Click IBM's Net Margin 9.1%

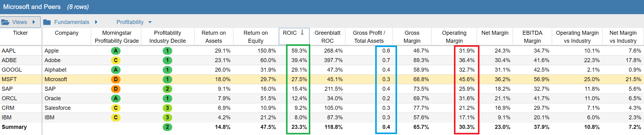point(504,117)
